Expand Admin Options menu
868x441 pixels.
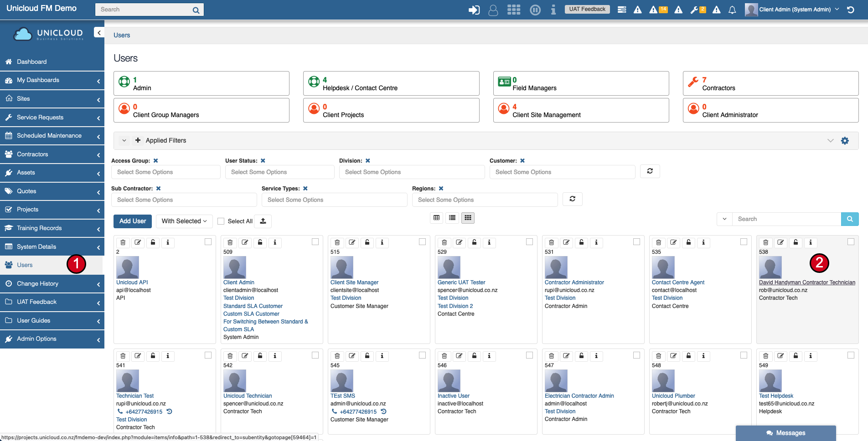pos(52,339)
